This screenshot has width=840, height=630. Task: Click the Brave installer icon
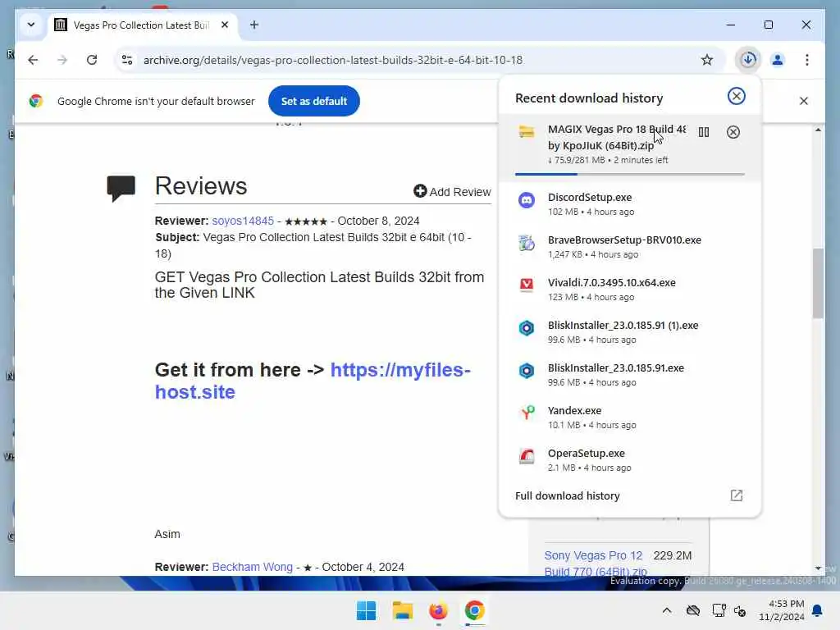[x=527, y=243]
